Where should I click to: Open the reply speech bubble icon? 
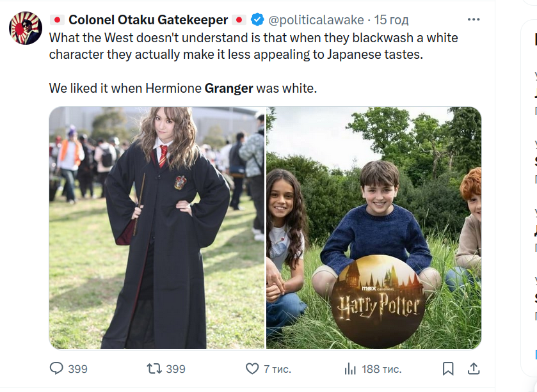57,368
